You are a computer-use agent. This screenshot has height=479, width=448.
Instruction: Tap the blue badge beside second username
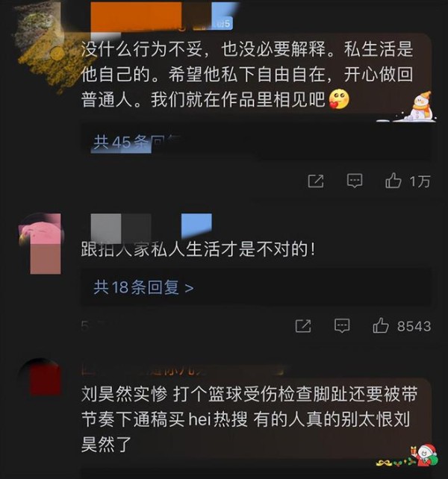[x=196, y=226]
